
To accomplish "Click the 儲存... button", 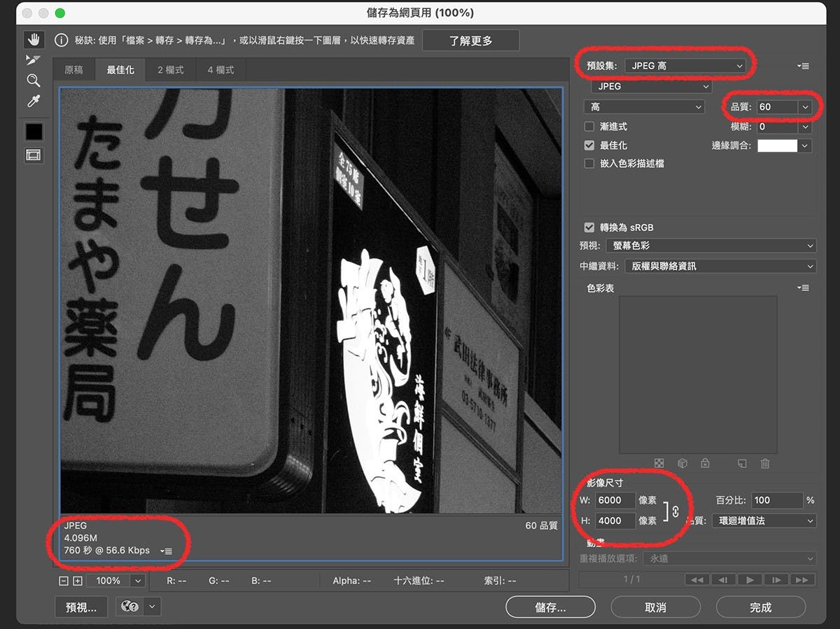I will 550,607.
